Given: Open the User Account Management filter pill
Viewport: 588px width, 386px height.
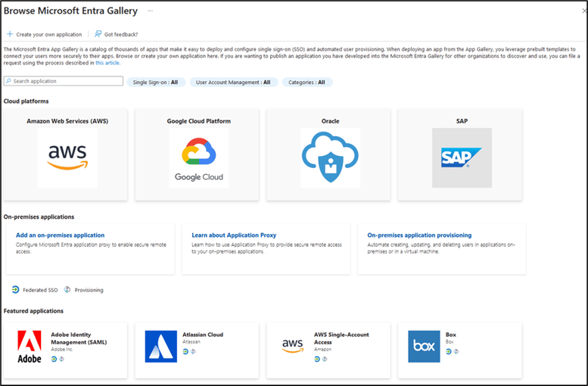Looking at the screenshot, I should (233, 82).
